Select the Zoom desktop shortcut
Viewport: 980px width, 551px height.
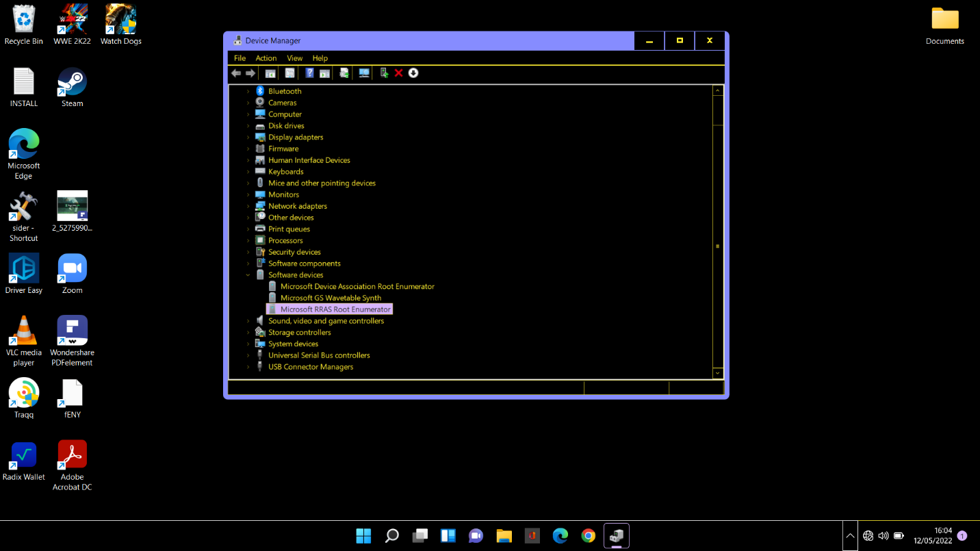click(72, 274)
